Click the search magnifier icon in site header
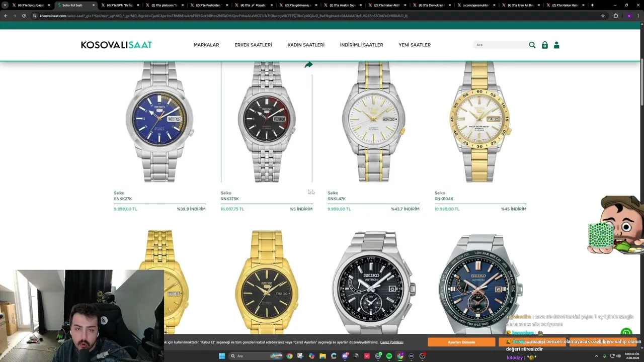 tap(532, 45)
